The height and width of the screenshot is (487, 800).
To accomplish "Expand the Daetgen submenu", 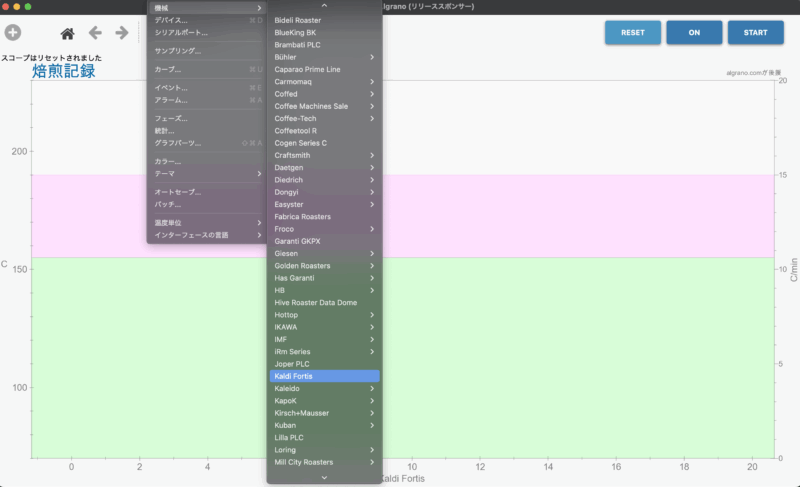I will (324, 167).
